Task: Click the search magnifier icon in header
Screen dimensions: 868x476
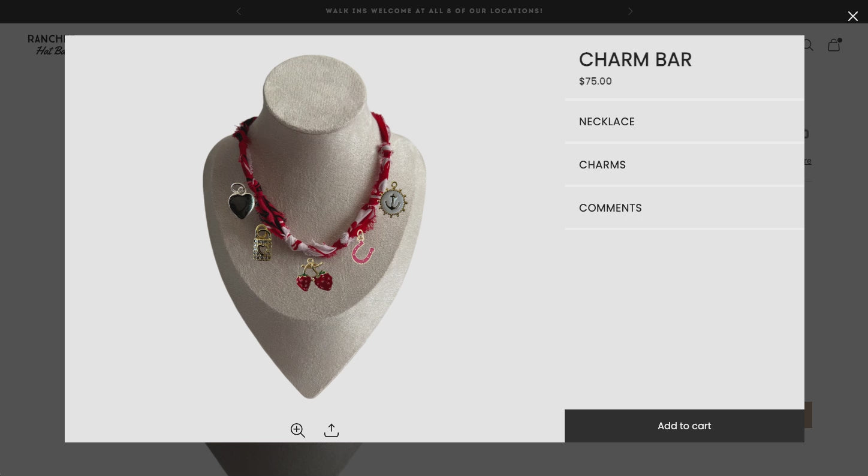Action: click(808, 45)
